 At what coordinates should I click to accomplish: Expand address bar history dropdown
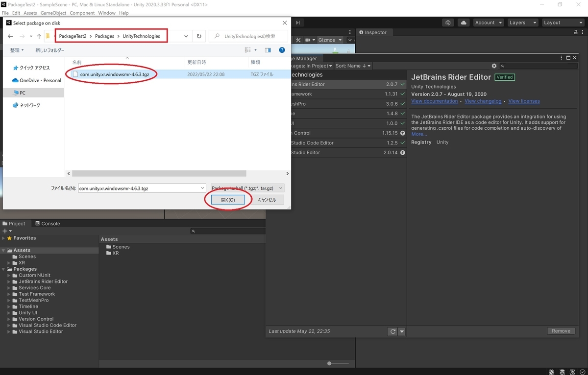click(x=186, y=36)
